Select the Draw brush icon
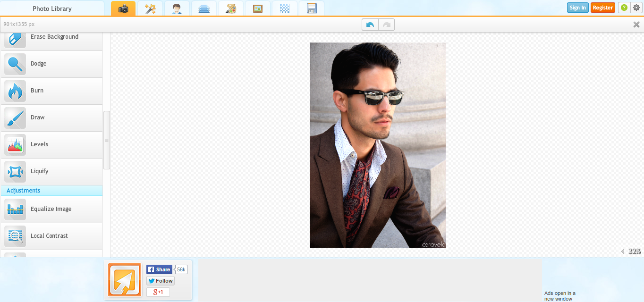644x302 pixels. [x=15, y=118]
